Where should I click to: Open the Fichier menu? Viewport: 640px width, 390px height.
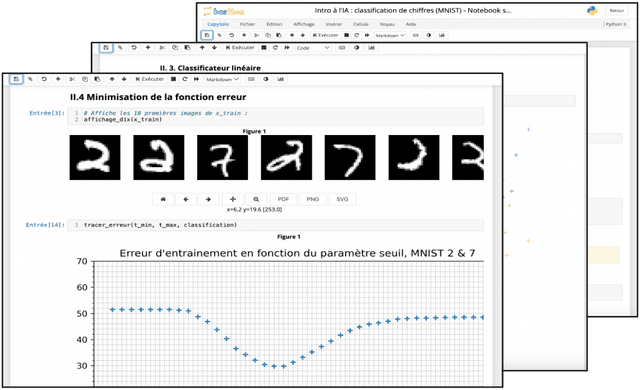247,24
